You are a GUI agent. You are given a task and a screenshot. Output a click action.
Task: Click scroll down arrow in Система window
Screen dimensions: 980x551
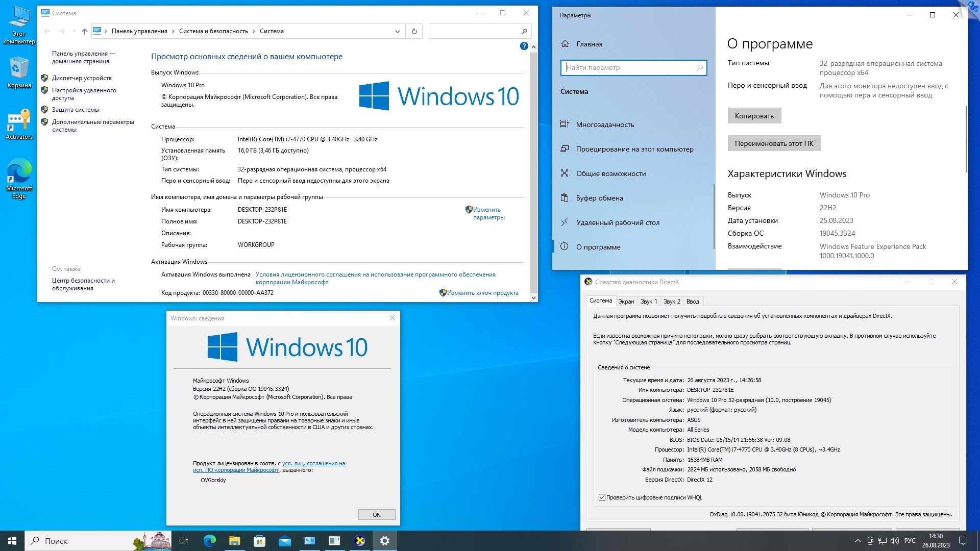pos(533,297)
